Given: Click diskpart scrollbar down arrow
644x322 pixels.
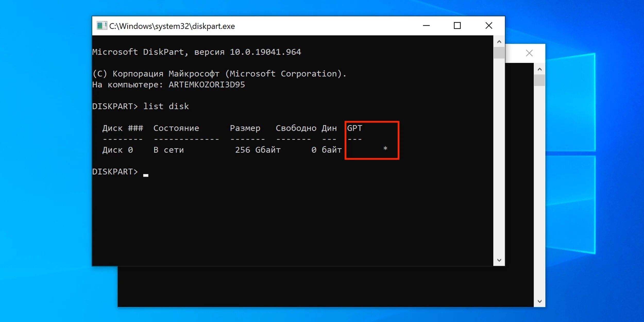Looking at the screenshot, I should point(499,260).
